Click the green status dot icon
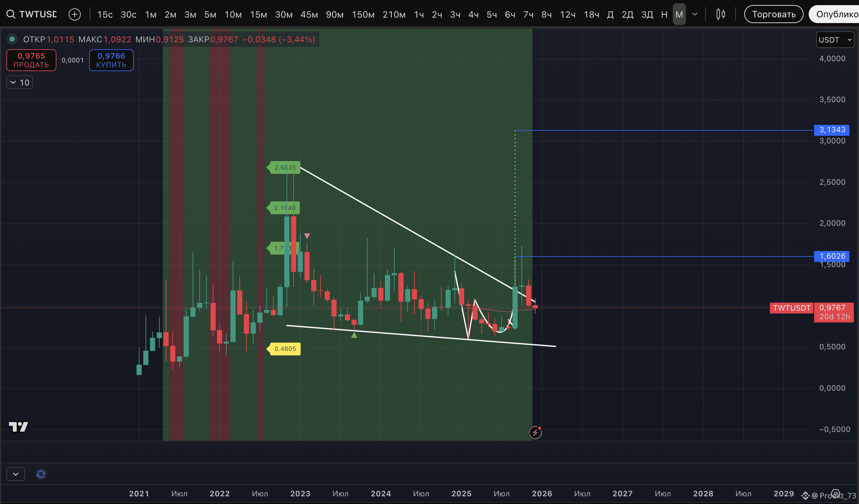859x504 pixels. (12, 39)
